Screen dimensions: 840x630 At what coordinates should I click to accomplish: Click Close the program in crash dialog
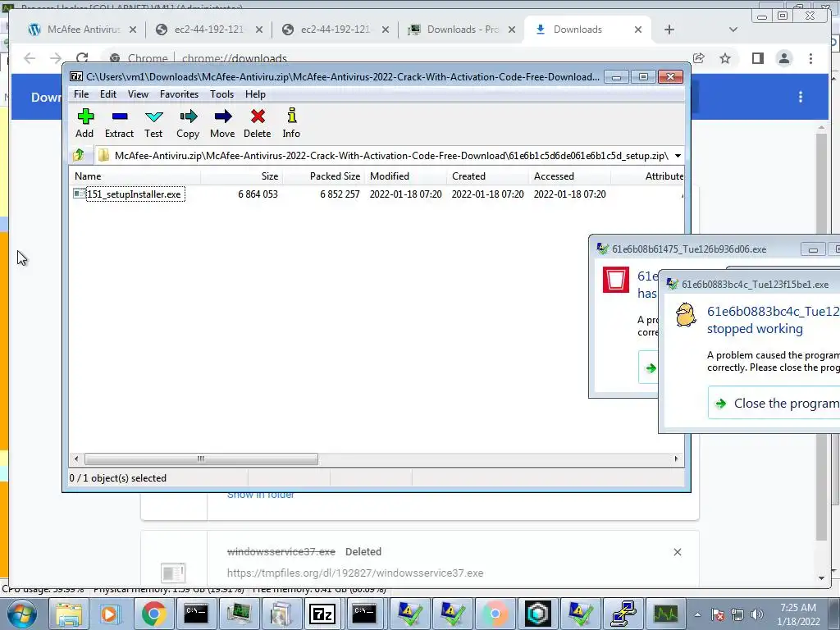[774, 404]
